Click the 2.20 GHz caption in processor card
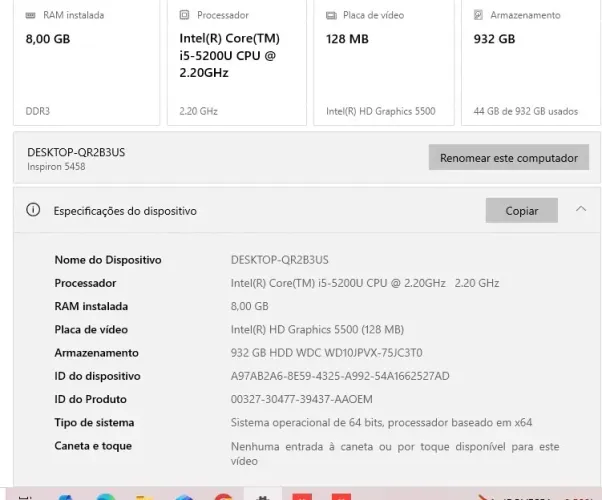 [x=198, y=111]
